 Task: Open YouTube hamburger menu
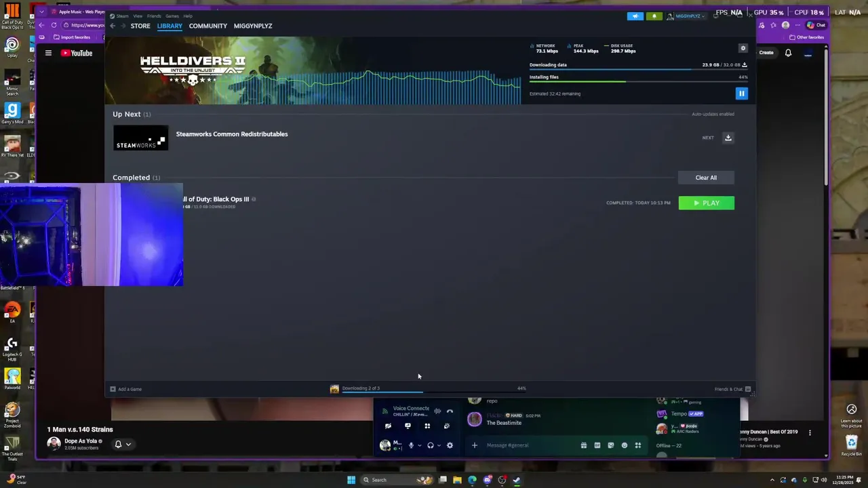pyautogui.click(x=48, y=53)
